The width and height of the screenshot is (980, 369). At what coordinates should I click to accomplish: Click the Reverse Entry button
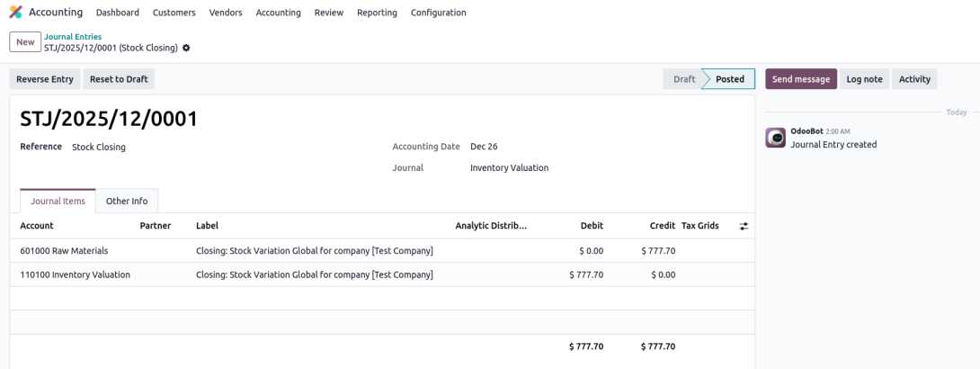(x=45, y=79)
